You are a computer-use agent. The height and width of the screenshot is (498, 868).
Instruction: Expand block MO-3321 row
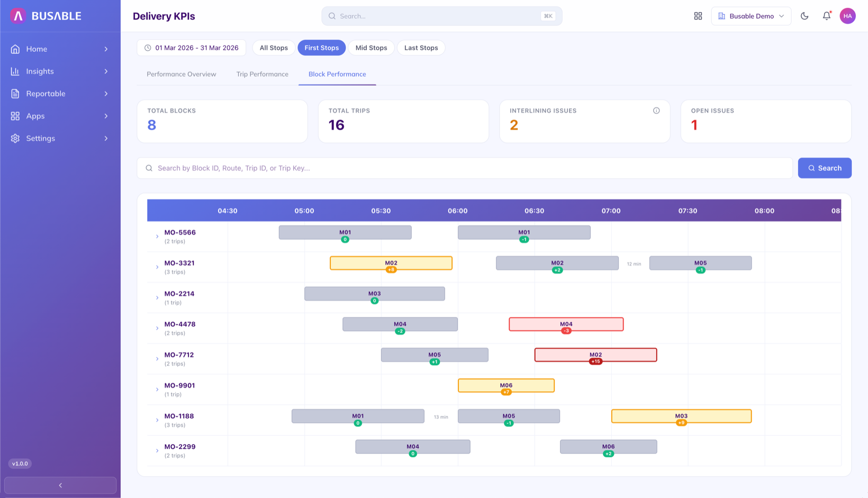pos(157,267)
